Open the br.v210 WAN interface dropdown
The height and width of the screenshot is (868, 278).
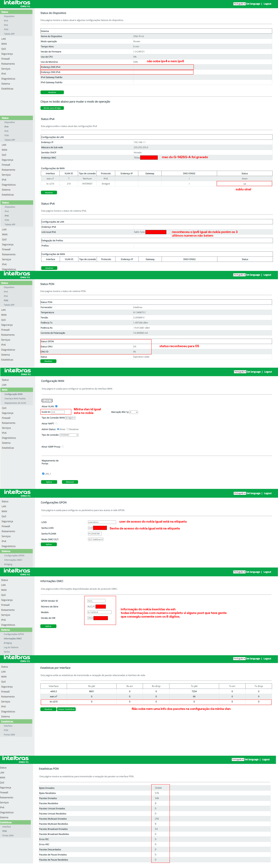point(47,401)
